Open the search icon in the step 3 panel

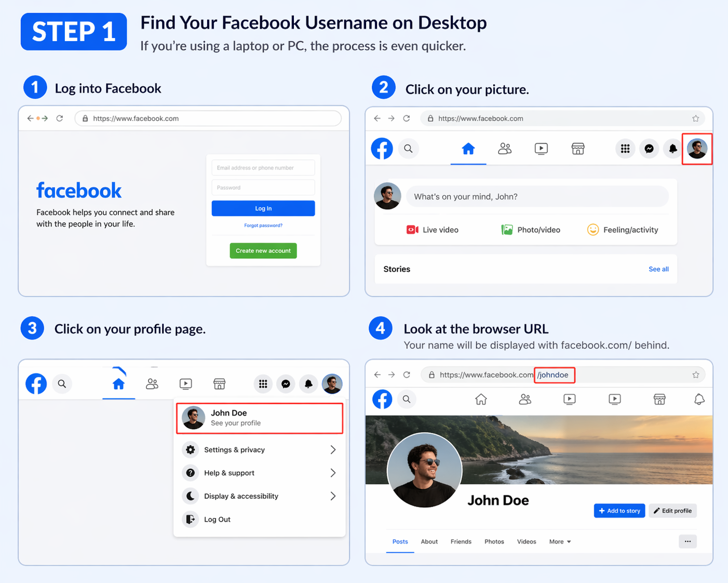click(62, 384)
